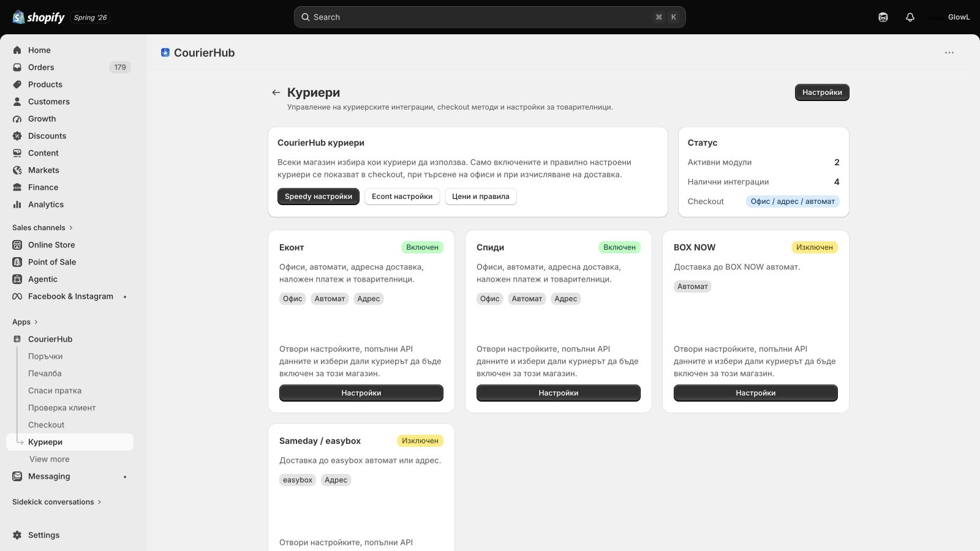Screen dimensions: 980x551
Task: Click the Автомат tag on Еконт card
Action: coord(330,299)
